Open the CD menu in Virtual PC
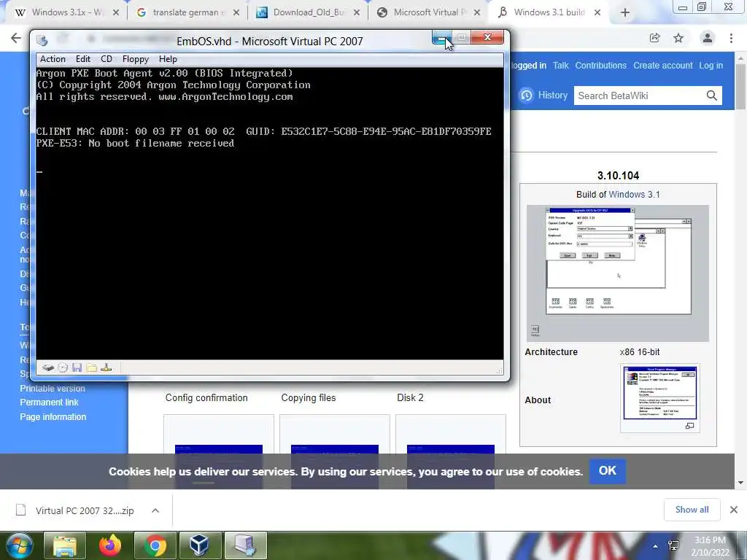The image size is (747, 560). click(107, 59)
